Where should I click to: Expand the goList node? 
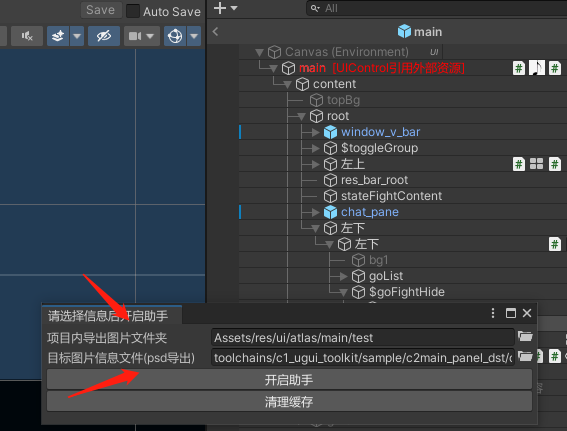pyautogui.click(x=343, y=277)
